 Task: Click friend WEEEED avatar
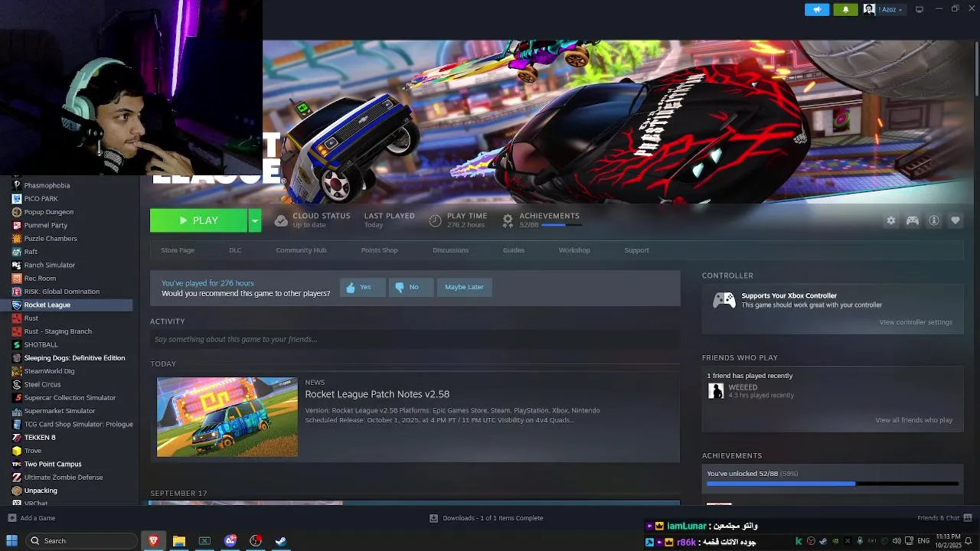tap(716, 391)
